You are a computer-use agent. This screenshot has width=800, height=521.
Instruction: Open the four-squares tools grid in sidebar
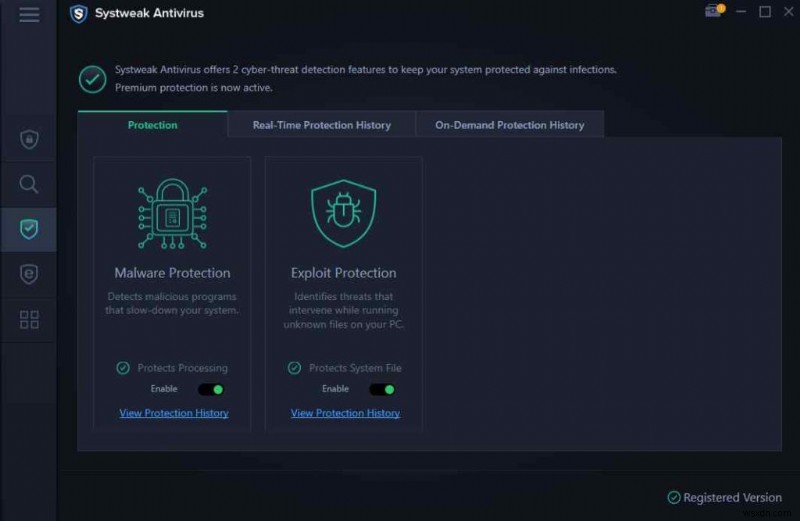[29, 320]
